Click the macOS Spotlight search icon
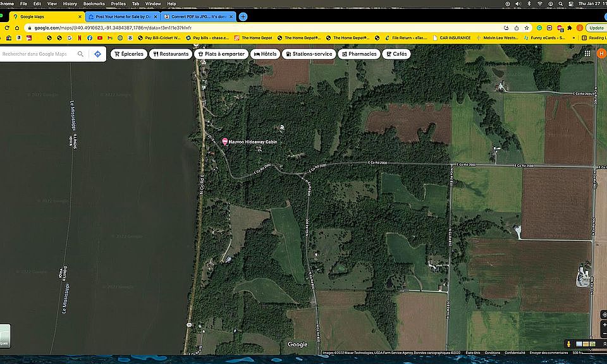 coord(561,4)
